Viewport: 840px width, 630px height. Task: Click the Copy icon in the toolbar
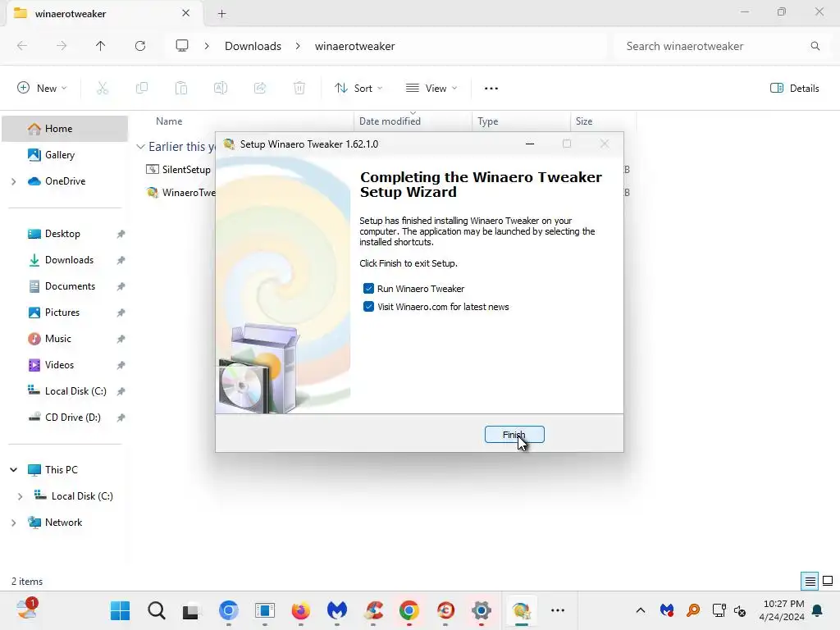pyautogui.click(x=142, y=89)
